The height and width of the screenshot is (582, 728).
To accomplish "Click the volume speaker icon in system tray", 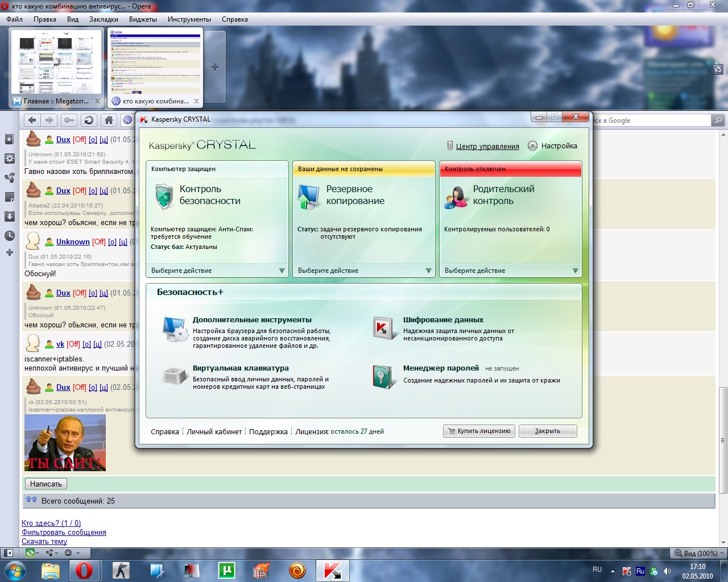I will click(667, 571).
